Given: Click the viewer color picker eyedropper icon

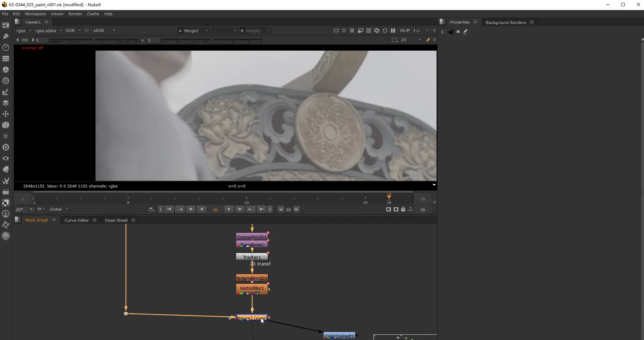Looking at the screenshot, I should pyautogui.click(x=428, y=40).
